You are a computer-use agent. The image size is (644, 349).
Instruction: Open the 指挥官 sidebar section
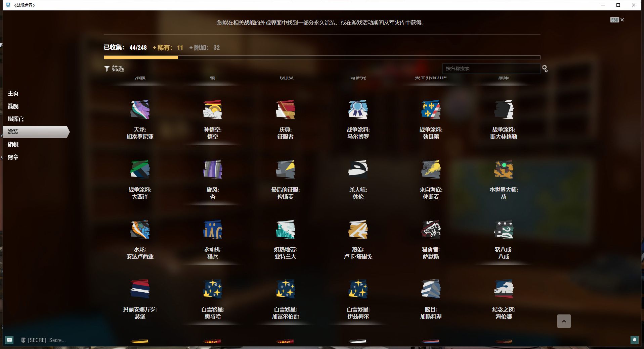click(x=16, y=119)
